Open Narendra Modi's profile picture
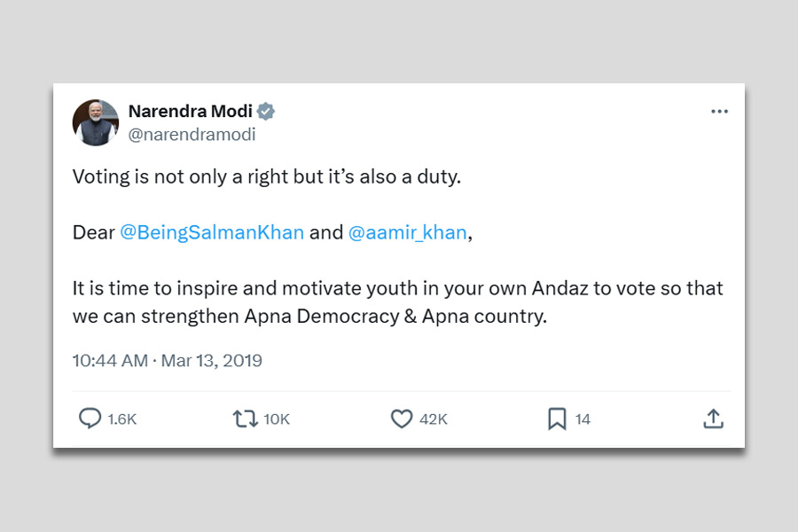This screenshot has width=798, height=532. [x=96, y=122]
